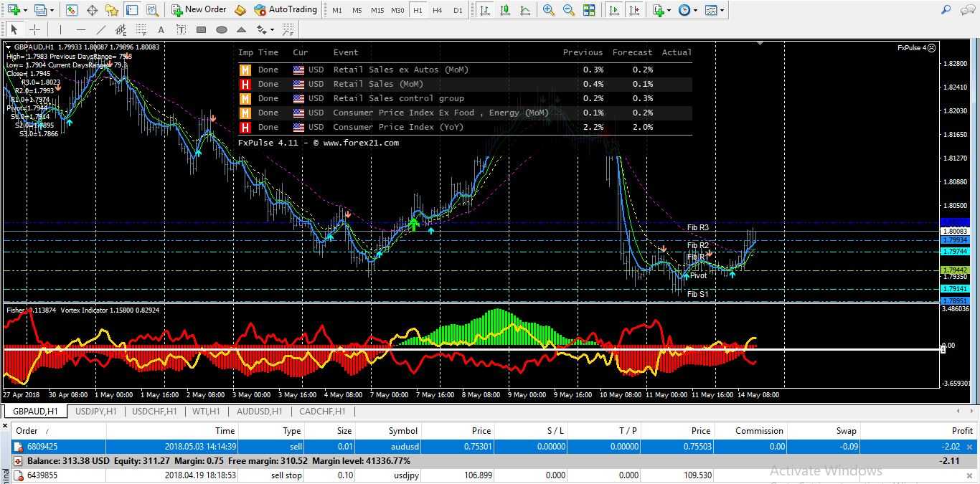Zoom out of the chart

[569, 10]
